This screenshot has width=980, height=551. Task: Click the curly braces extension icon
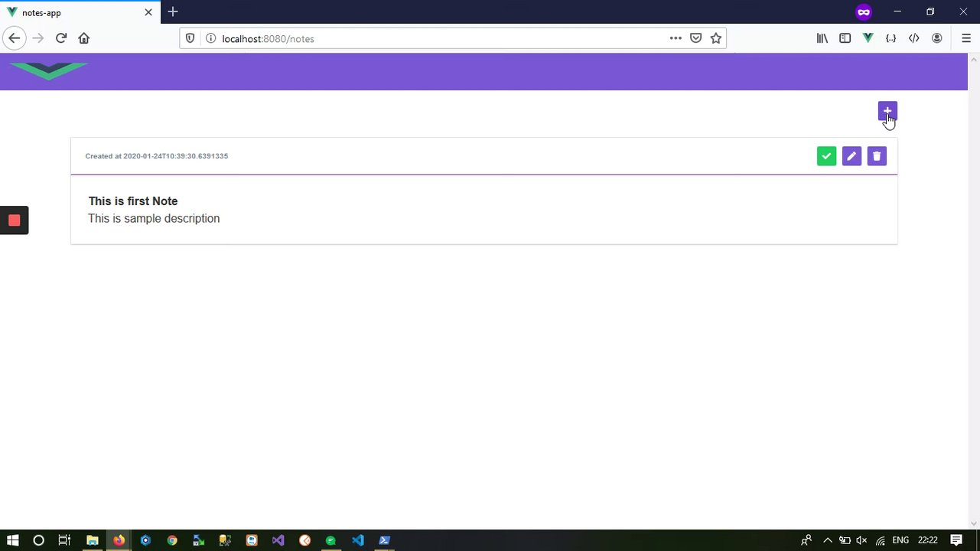pyautogui.click(x=890, y=38)
